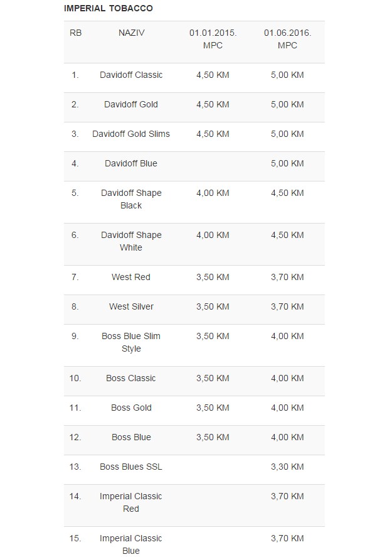Click the Boss Blue Slim Style entry
Viewport: 392px width, 557px height.
[131, 342]
